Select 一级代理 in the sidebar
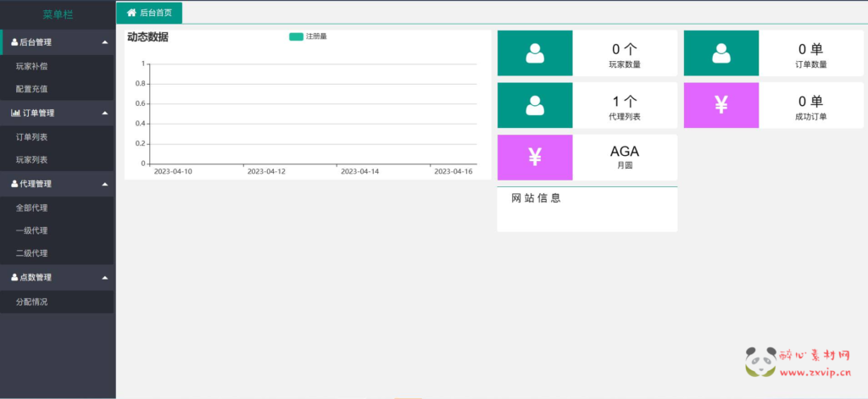868x399 pixels. 32,230
